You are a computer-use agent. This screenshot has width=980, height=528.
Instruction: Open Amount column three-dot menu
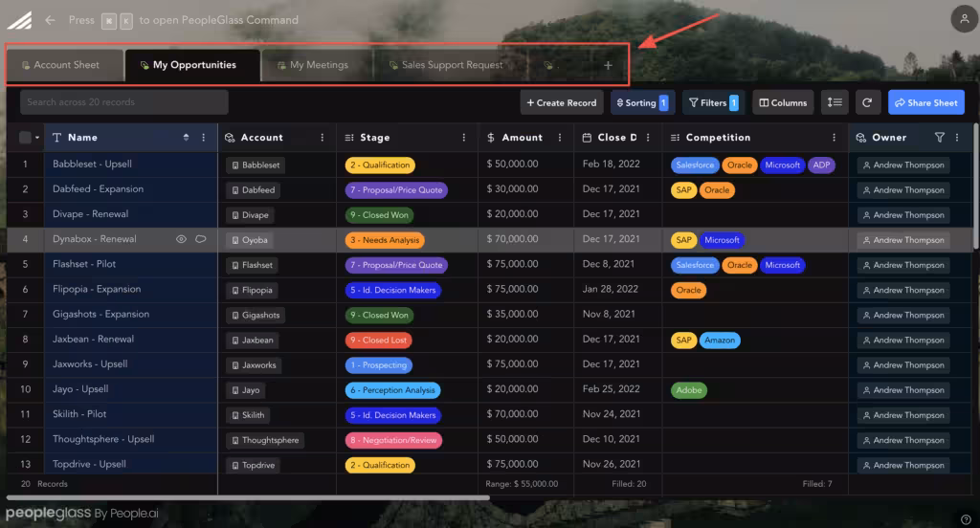pyautogui.click(x=559, y=138)
